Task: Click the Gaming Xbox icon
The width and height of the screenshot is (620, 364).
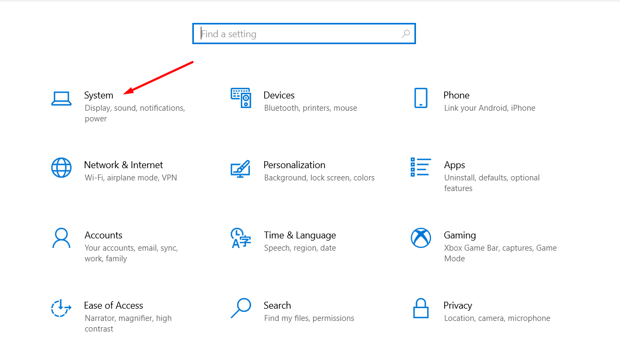Action: pos(421,238)
